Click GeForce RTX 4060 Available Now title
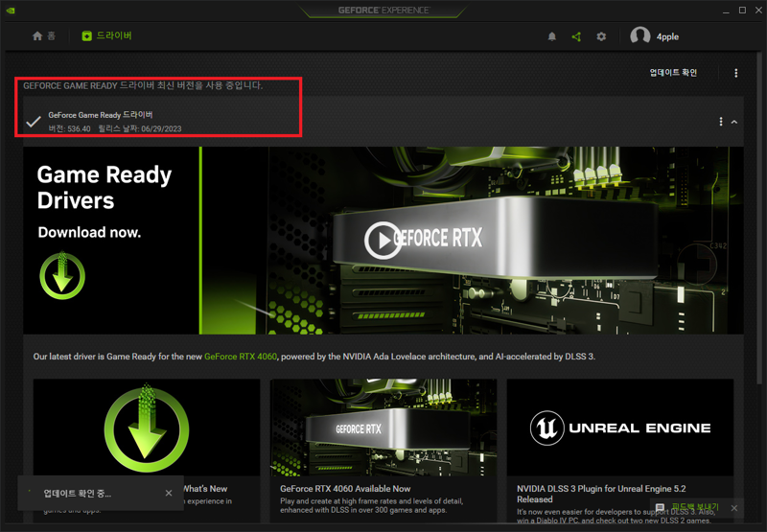This screenshot has height=532, width=767. pos(345,489)
